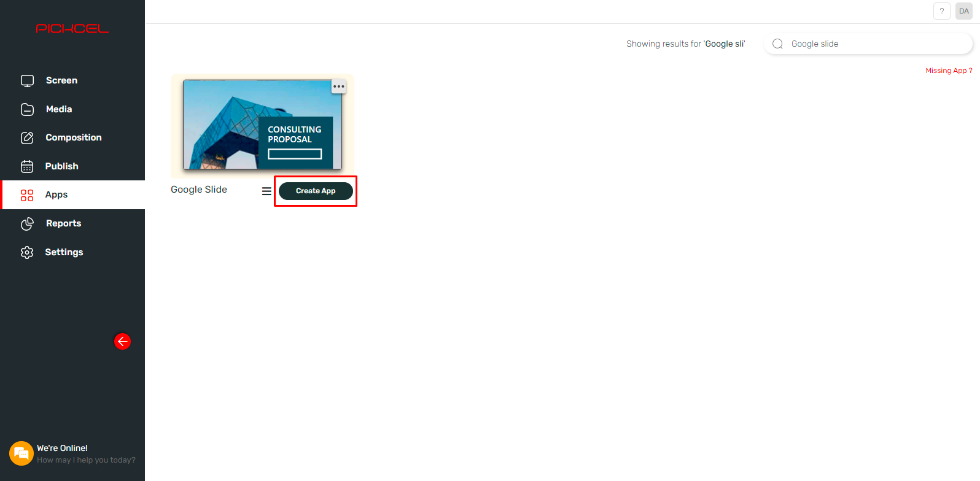Viewport: 980px width, 481px height.
Task: Click the Composition edit icon
Action: pos(27,137)
